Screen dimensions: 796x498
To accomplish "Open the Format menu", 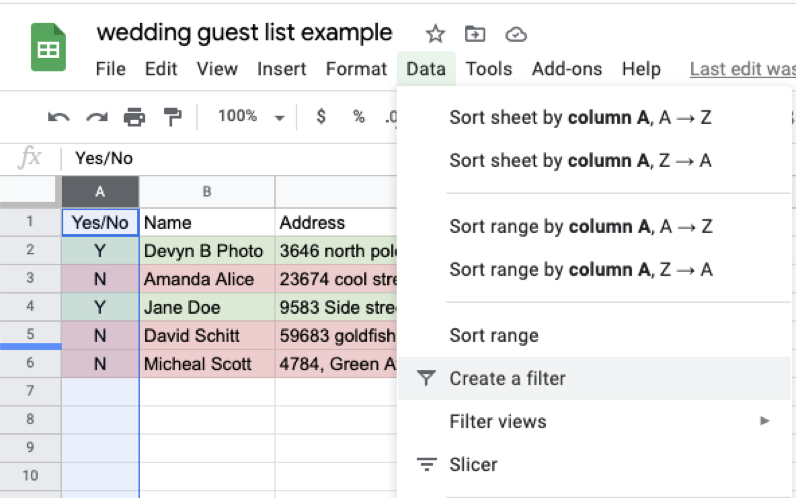I will (356, 69).
